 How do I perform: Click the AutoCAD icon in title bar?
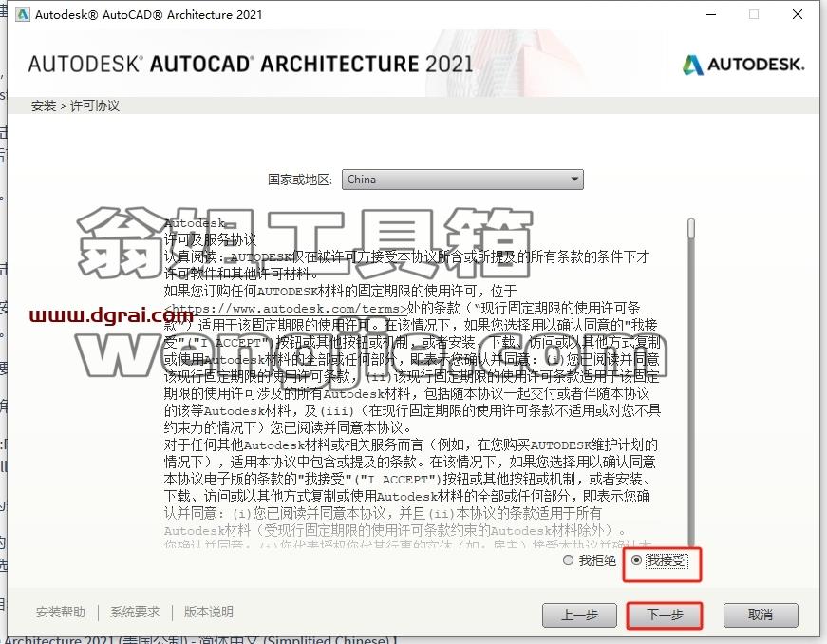(23, 14)
